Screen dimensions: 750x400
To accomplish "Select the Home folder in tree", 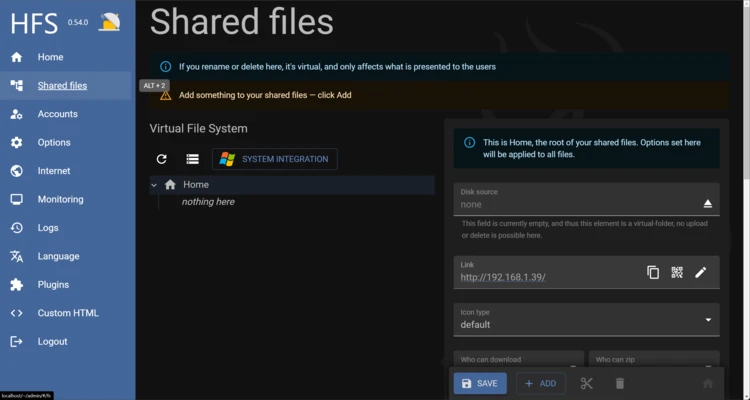I will coord(292,185).
